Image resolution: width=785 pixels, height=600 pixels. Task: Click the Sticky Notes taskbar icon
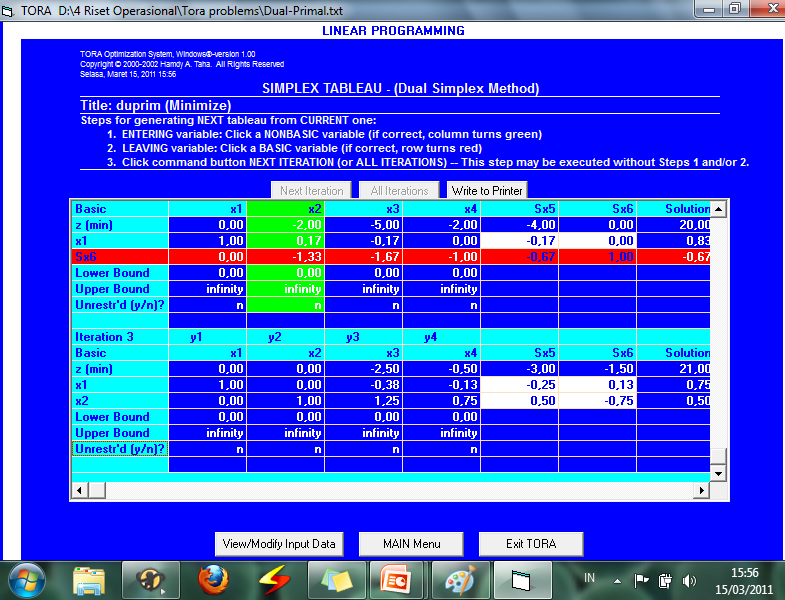coord(336,581)
